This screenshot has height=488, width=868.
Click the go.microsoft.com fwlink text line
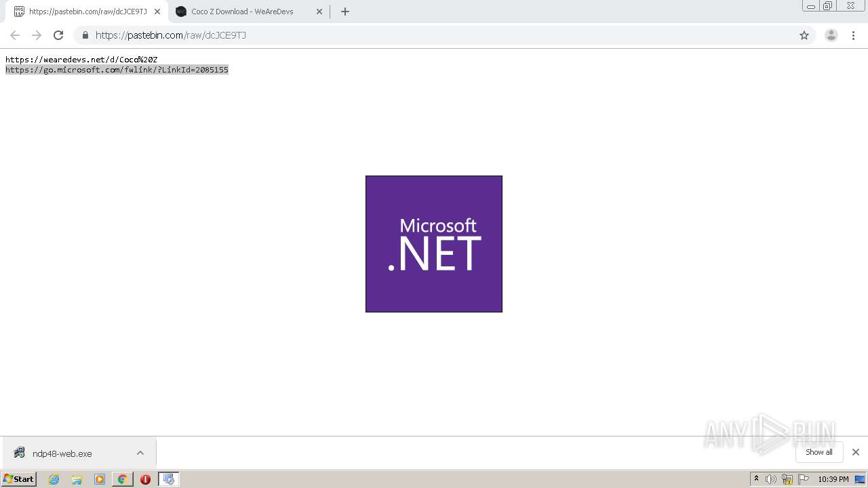[117, 70]
